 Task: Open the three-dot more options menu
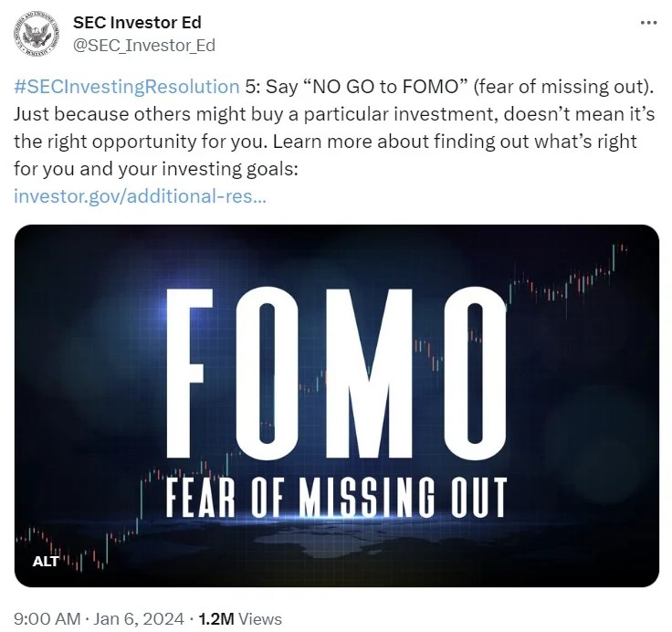(648, 22)
